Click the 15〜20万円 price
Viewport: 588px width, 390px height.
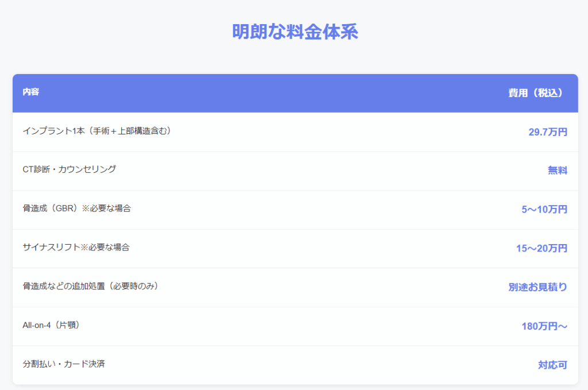tap(541, 248)
